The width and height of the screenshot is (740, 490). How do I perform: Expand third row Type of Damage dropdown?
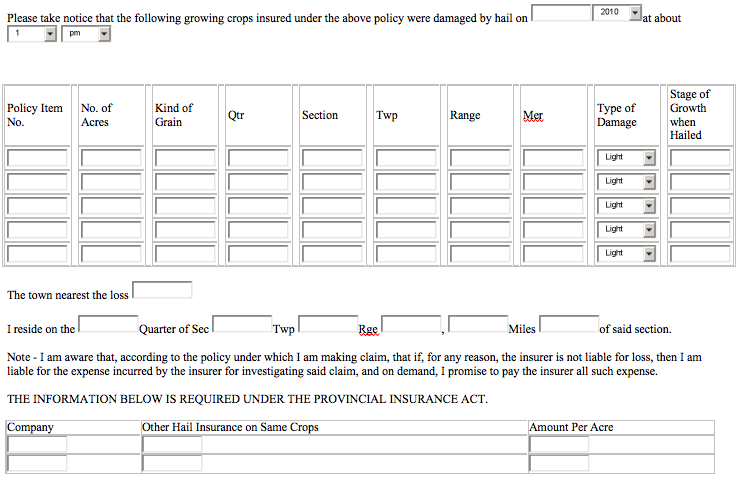click(626, 206)
